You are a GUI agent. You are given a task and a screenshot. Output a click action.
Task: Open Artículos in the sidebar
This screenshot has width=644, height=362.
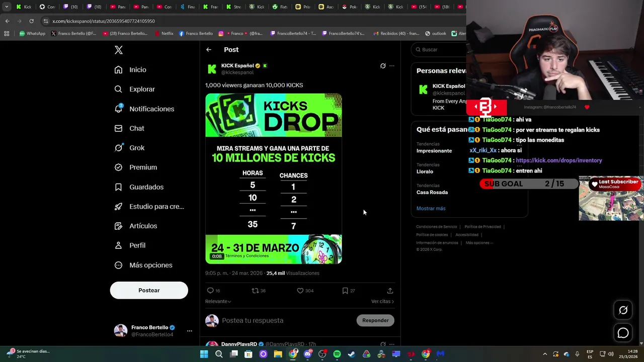pyautogui.click(x=135, y=226)
